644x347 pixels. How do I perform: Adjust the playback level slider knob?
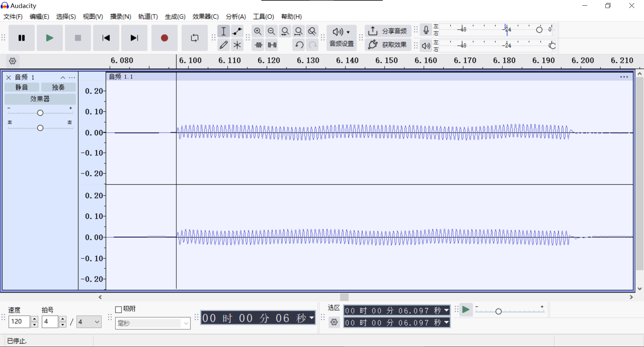pos(552,46)
